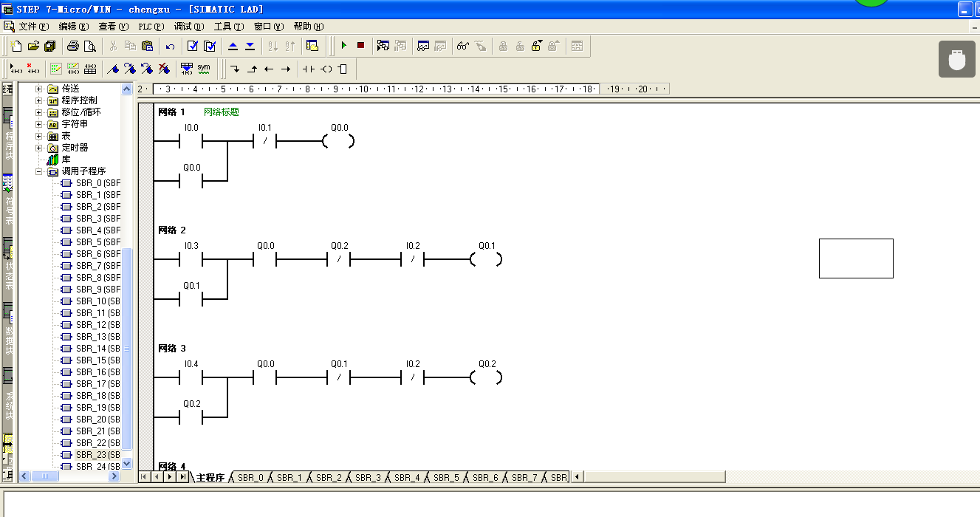
Task: Draw a line down in the ladder
Action: point(235,69)
